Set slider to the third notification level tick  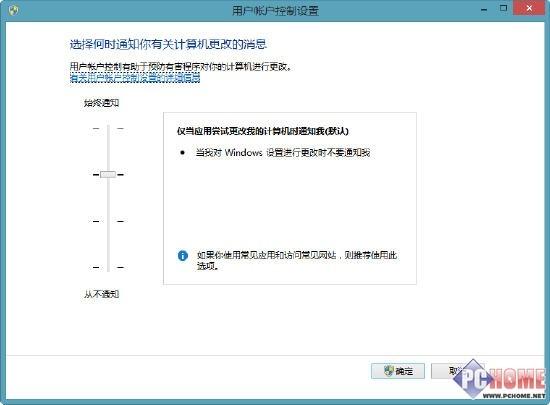click(x=108, y=221)
